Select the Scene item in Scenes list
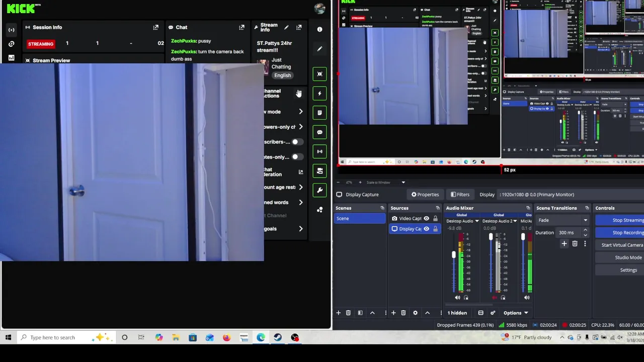Image resolution: width=644 pixels, height=362 pixels. (x=360, y=219)
